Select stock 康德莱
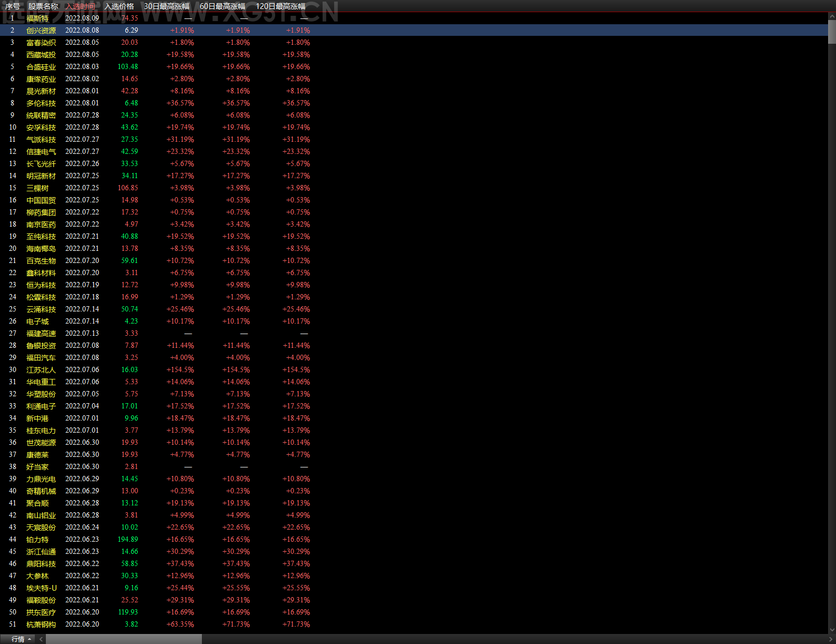Screen dimensions: 836x644 pos(37,455)
